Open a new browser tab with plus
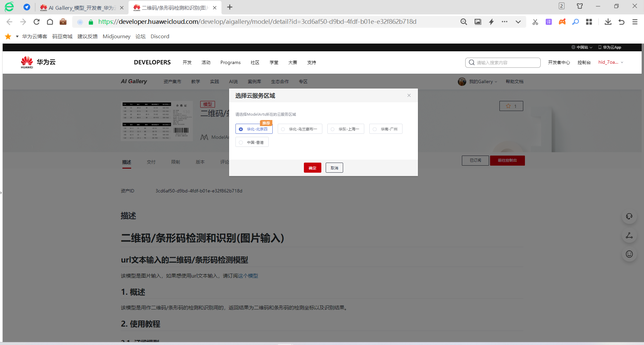 point(230,7)
